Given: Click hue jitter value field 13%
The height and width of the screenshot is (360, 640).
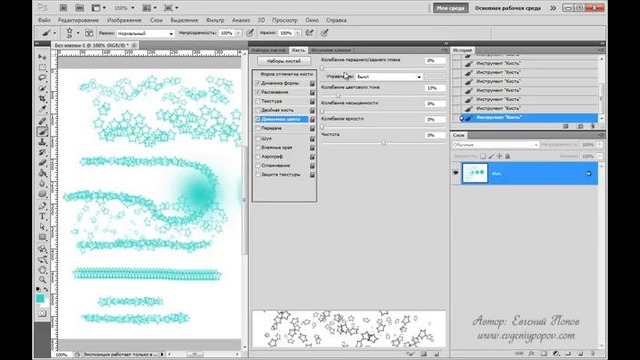Looking at the screenshot, I should click(x=435, y=88).
